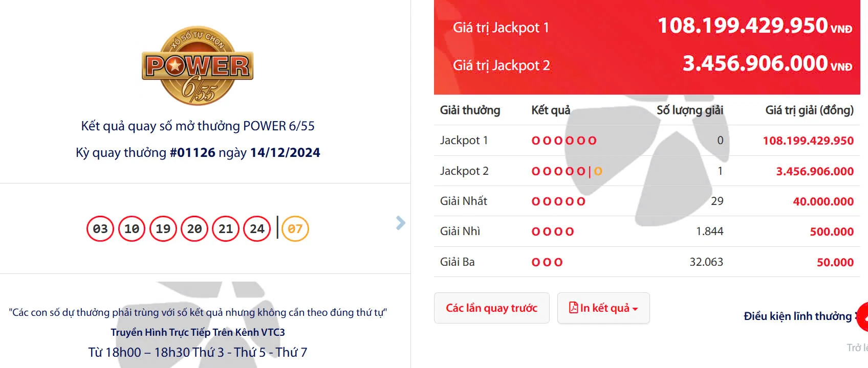Select the number ball 21

click(225, 228)
